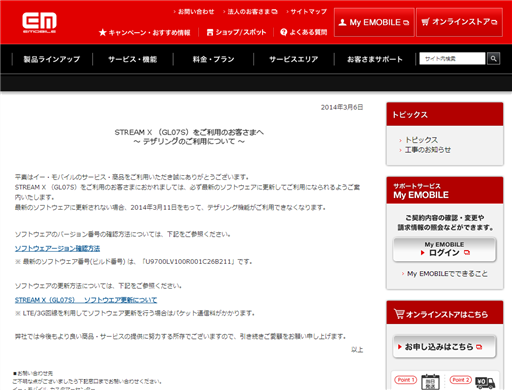The height and width of the screenshot is (390, 512).
Task: Open サービスエリア menu
Action: click(x=294, y=59)
